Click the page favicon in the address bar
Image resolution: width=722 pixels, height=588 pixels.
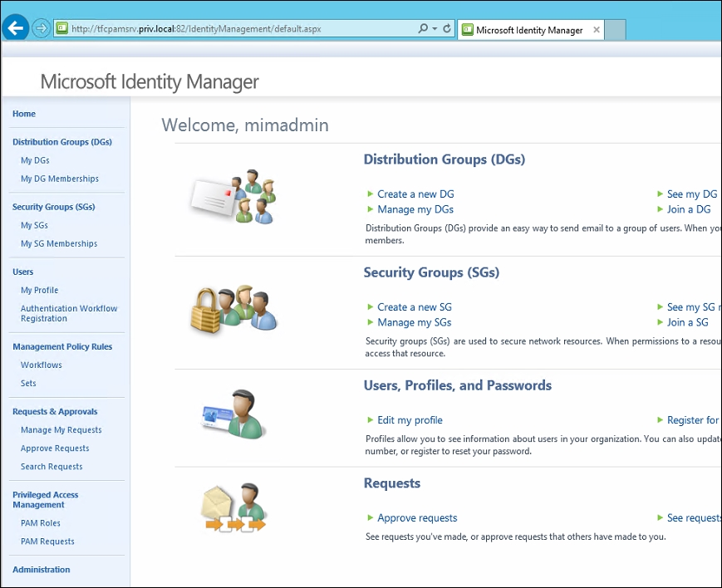click(x=61, y=28)
